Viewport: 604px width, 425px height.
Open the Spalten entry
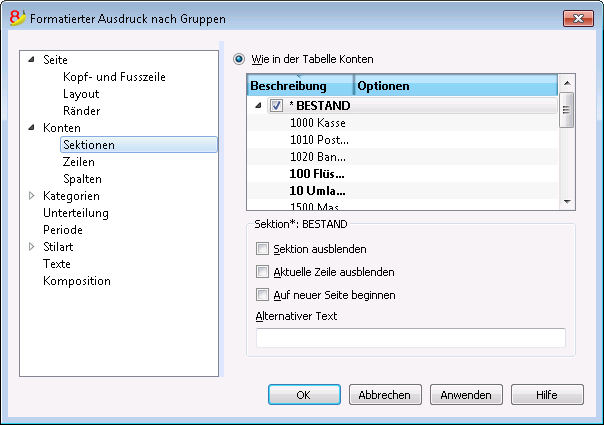point(82,179)
